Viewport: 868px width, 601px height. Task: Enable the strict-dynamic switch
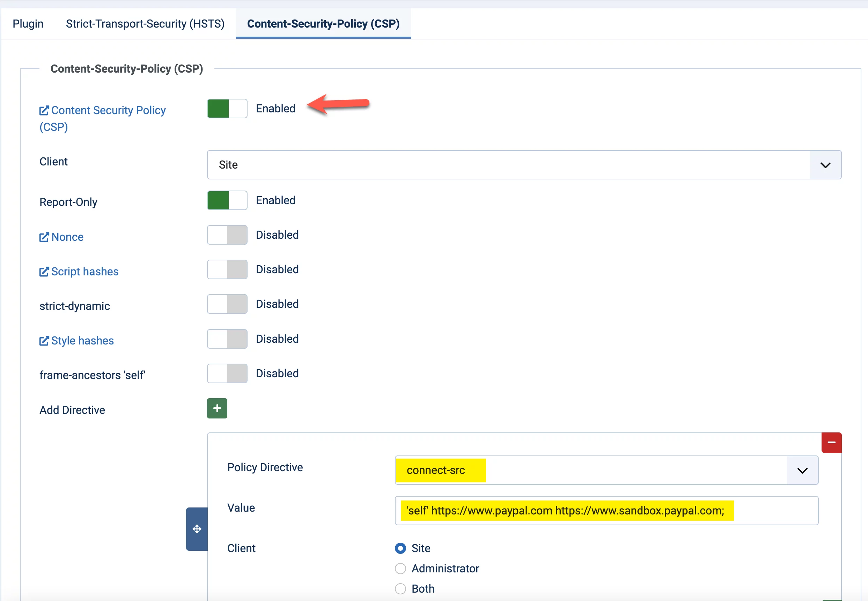click(x=227, y=304)
